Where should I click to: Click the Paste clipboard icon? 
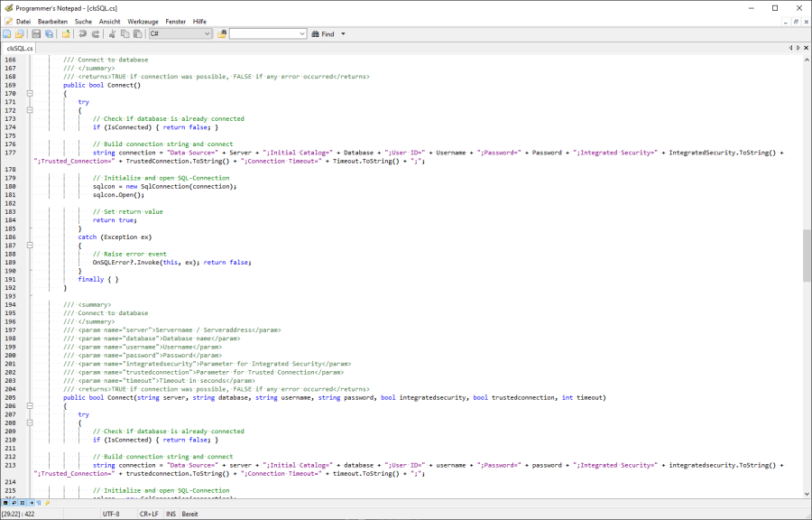click(137, 33)
